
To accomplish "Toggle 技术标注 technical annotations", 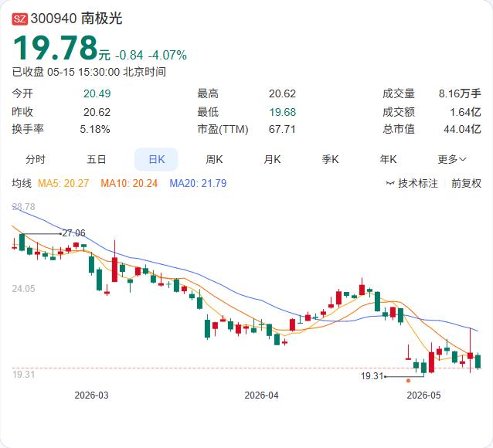I will (x=417, y=183).
